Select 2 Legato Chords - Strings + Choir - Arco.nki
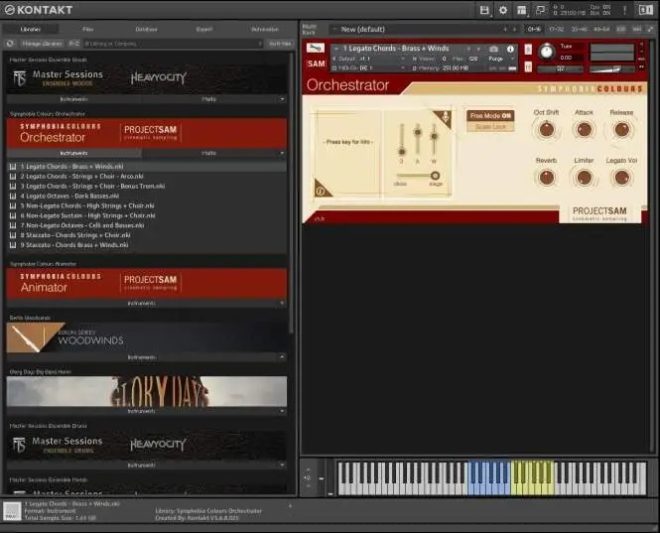 coord(146,176)
